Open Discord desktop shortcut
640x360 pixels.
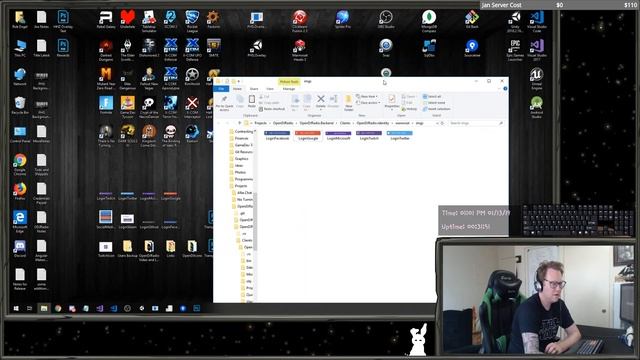click(x=20, y=248)
